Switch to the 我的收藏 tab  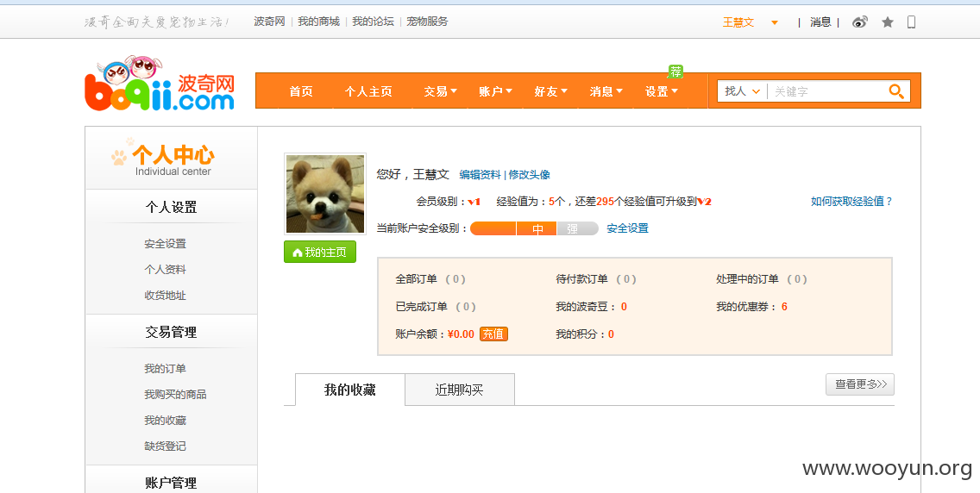point(350,390)
